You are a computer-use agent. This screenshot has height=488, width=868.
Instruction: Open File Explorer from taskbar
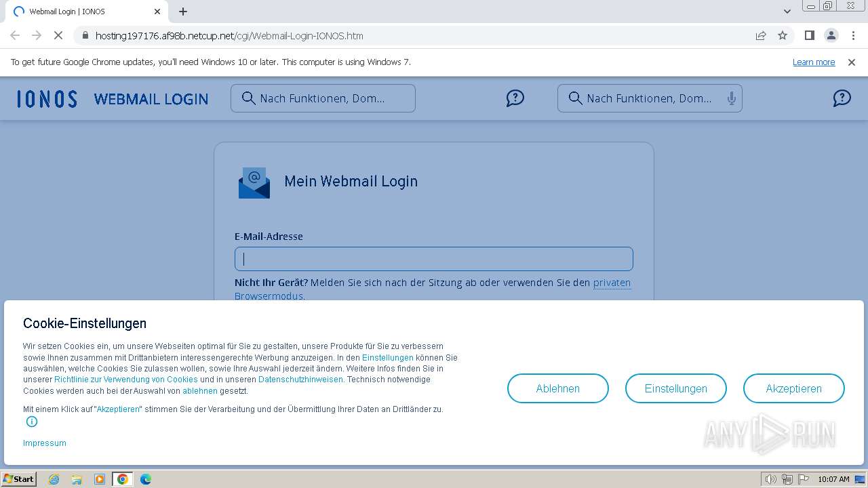pos(77,479)
